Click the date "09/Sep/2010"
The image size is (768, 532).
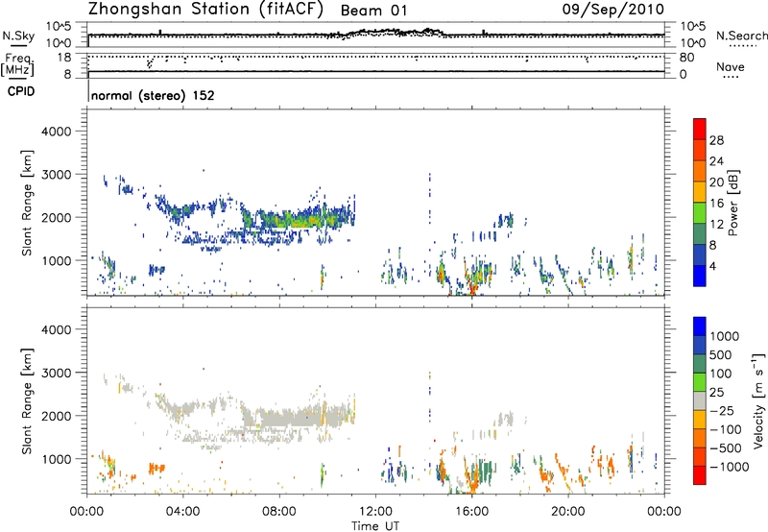click(612, 10)
